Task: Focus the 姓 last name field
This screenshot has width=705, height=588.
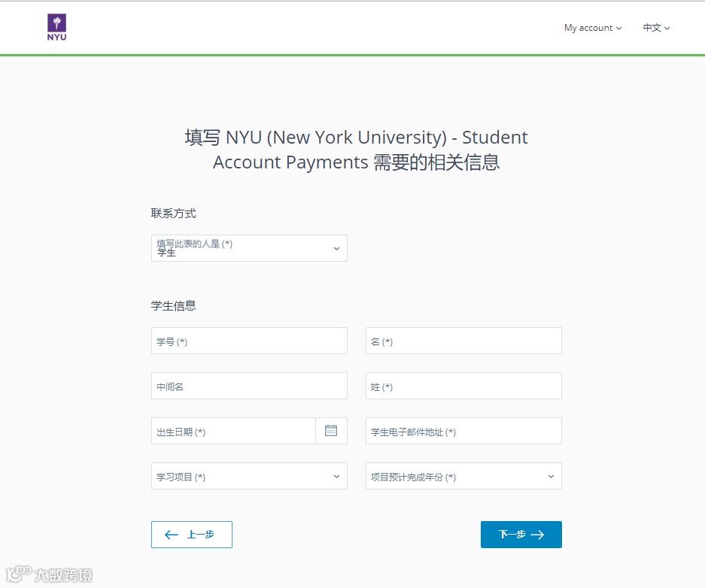Action: 463,386
